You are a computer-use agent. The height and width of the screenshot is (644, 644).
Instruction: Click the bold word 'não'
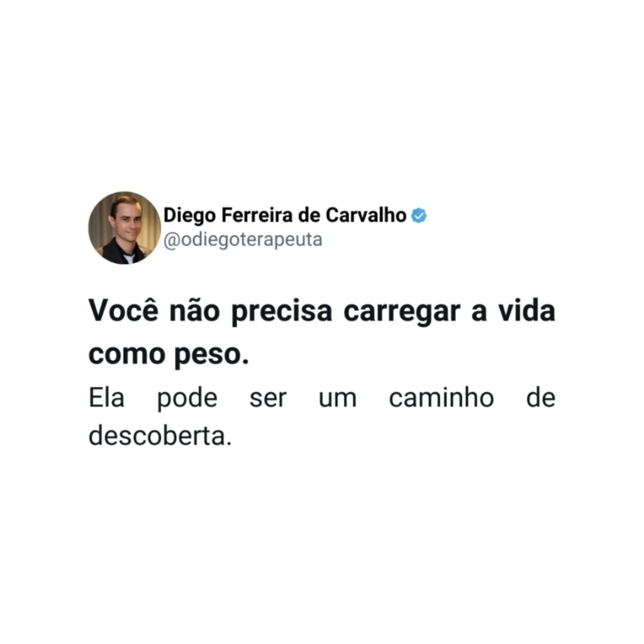pos(195,311)
